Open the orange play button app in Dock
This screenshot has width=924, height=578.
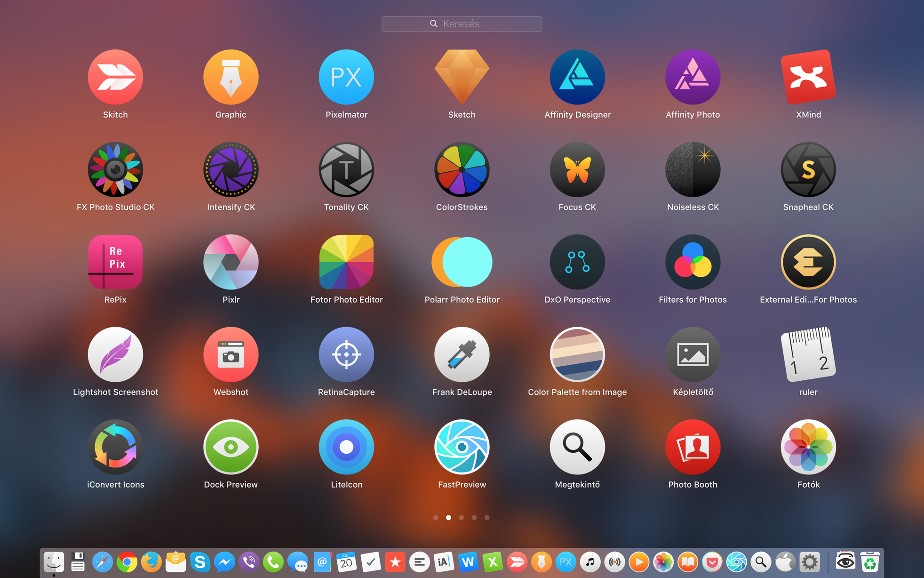(639, 562)
